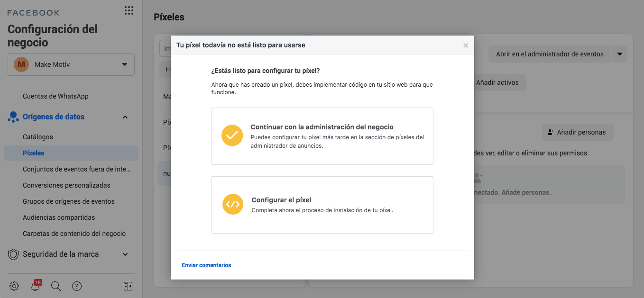Close the pixel setup dialog
The image size is (644, 298).
click(465, 45)
